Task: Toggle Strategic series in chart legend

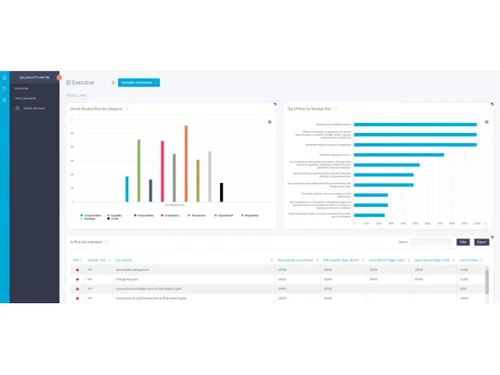Action: pyautogui.click(x=88, y=219)
